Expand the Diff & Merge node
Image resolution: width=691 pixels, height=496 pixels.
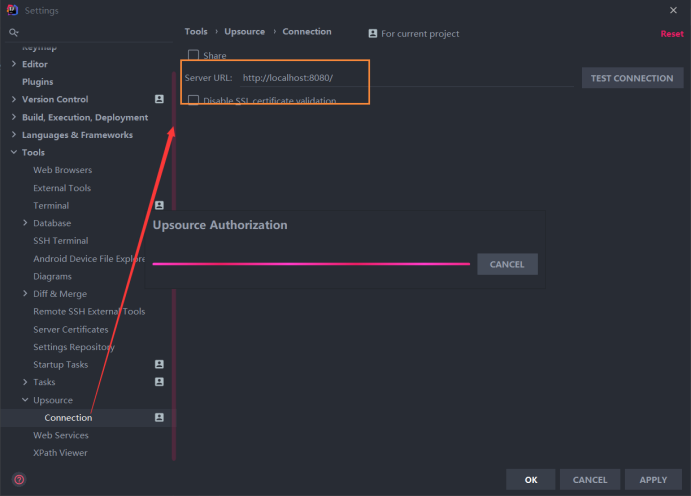tap(25, 294)
